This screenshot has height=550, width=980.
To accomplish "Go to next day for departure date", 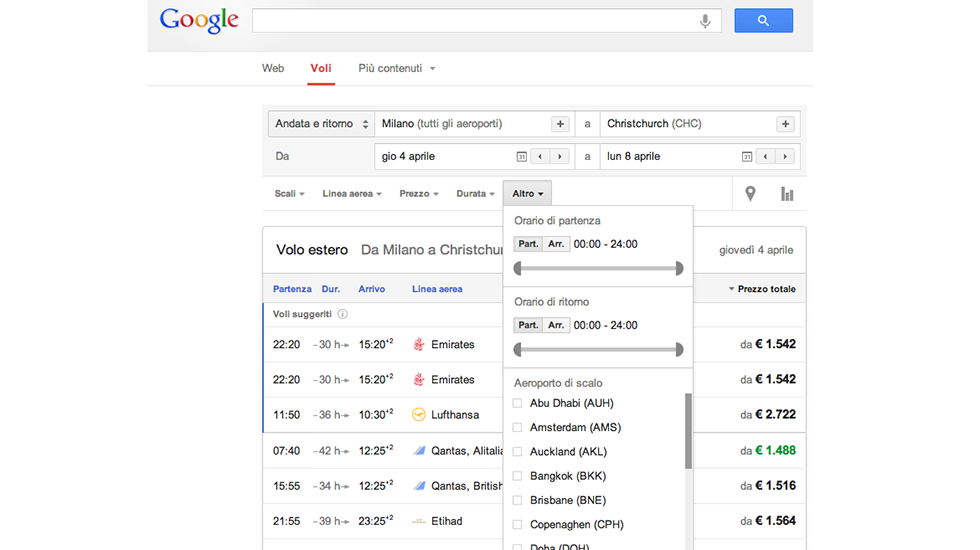I will coord(559,157).
